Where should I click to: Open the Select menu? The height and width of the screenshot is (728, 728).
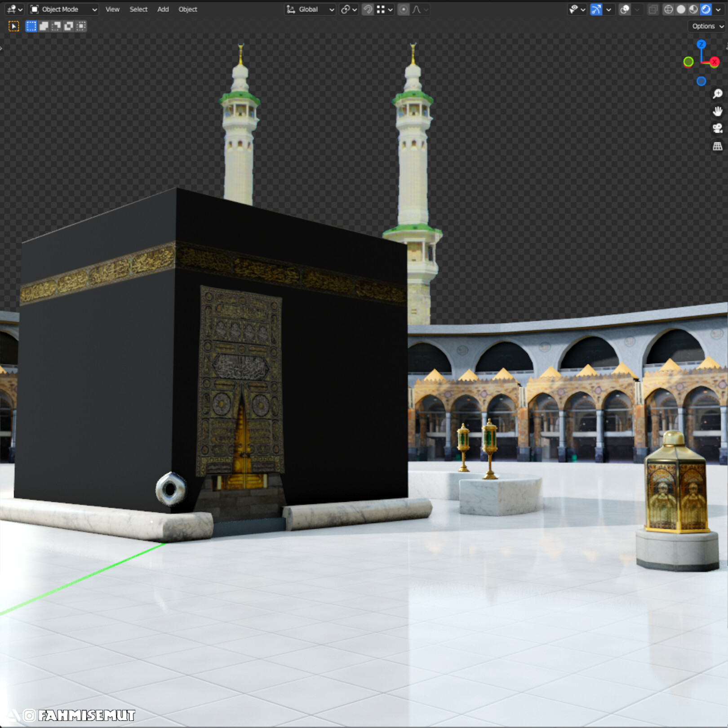pos(138,9)
